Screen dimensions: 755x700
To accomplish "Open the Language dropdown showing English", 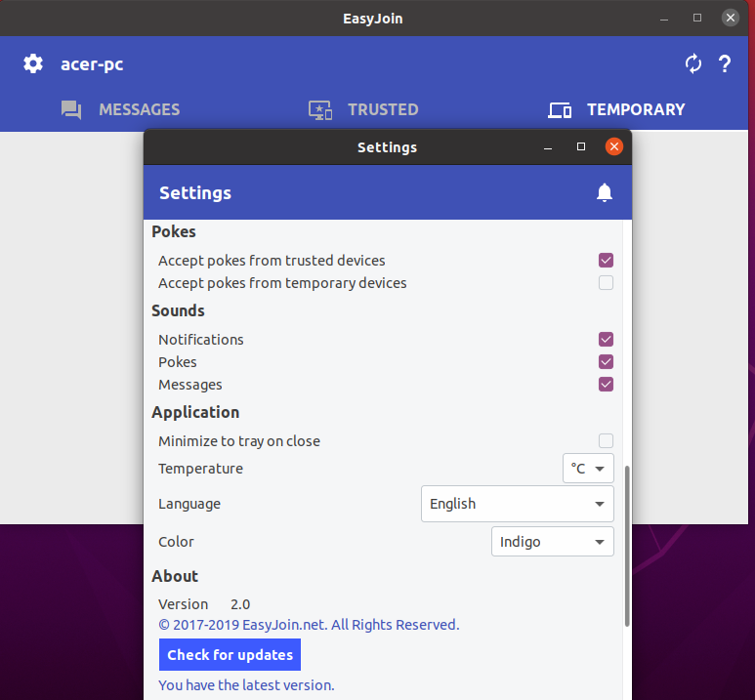I will point(518,504).
